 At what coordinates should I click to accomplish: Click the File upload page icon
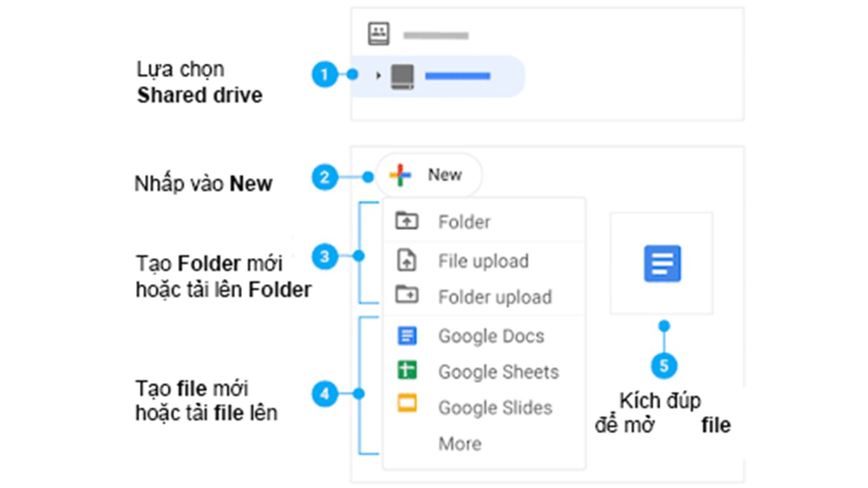pyautogui.click(x=406, y=261)
